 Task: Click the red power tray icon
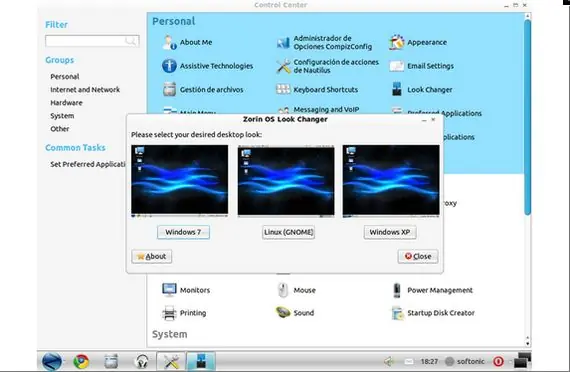(498, 361)
